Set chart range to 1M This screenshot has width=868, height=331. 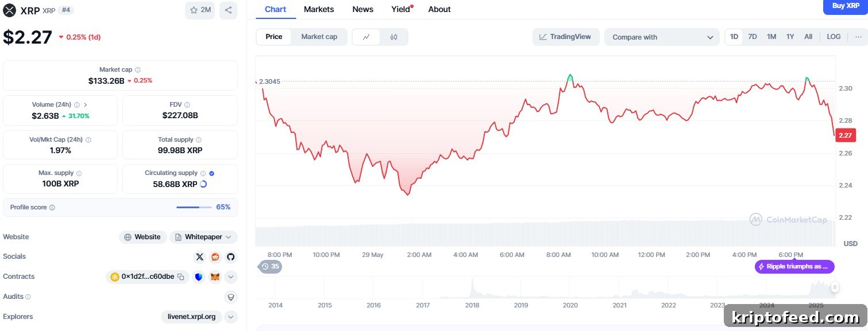(771, 37)
